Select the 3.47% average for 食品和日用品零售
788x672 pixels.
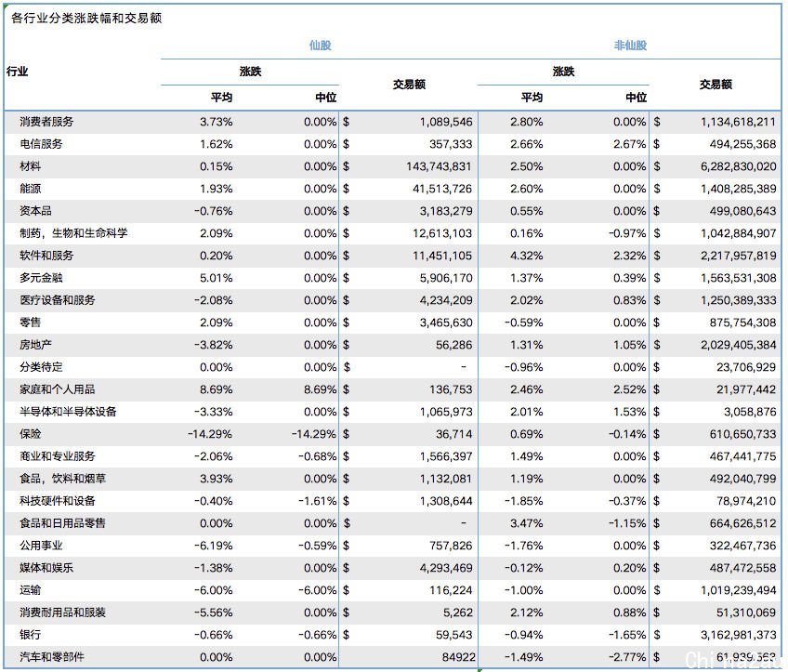point(527,523)
